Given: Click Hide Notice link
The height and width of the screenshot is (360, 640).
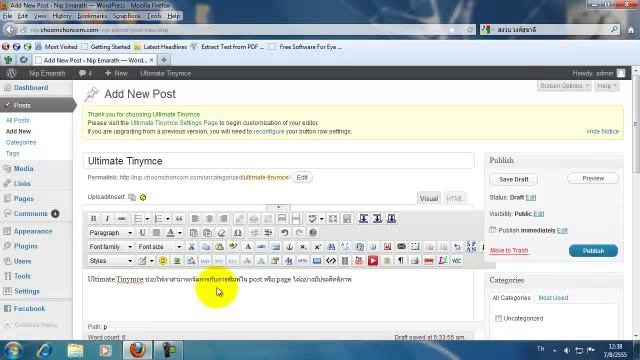Looking at the screenshot, I should [602, 131].
